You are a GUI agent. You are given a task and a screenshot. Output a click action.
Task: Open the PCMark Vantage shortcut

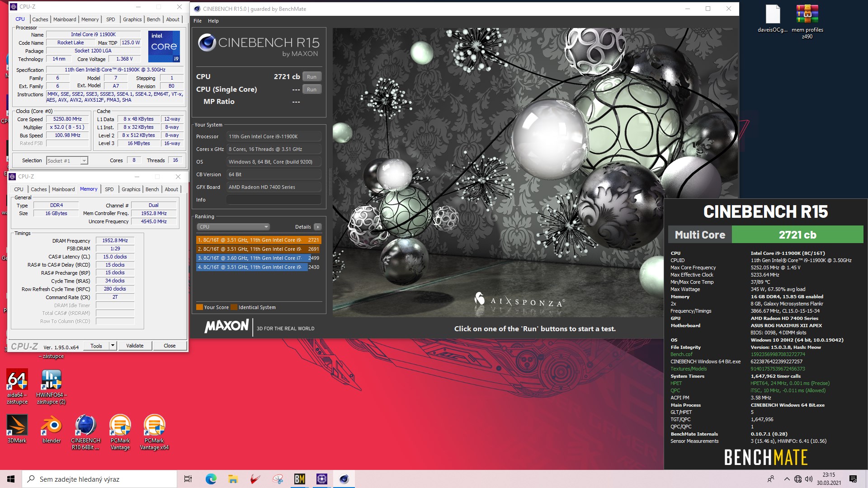point(120,432)
